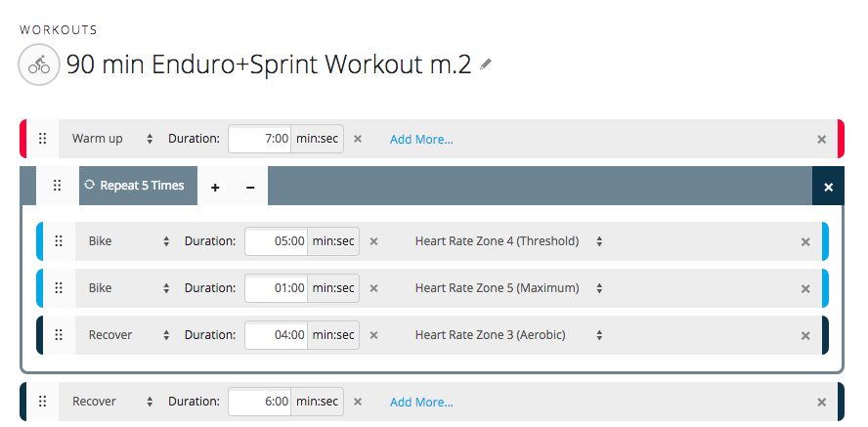
Task: Open Heart Rate Zone 4 (Threshold) dropdown
Action: click(507, 241)
